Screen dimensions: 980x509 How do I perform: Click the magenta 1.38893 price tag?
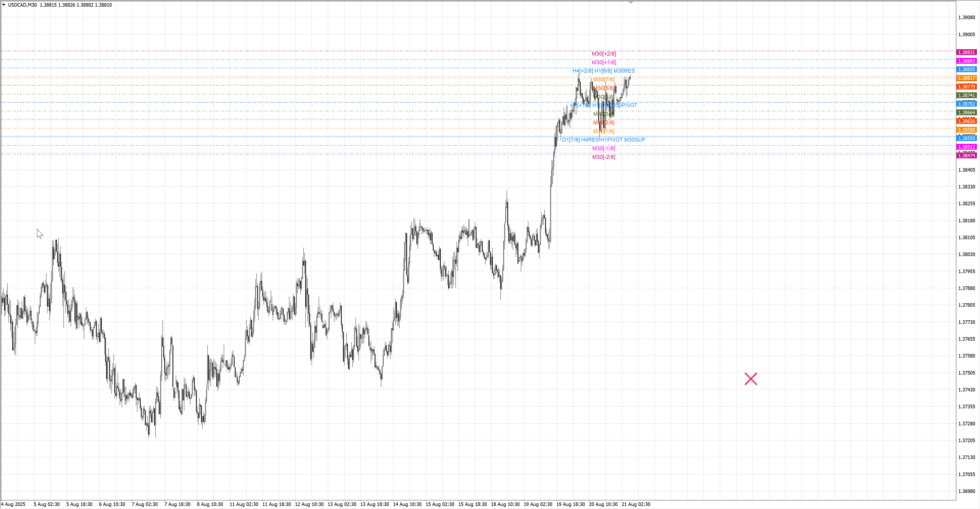(x=966, y=61)
